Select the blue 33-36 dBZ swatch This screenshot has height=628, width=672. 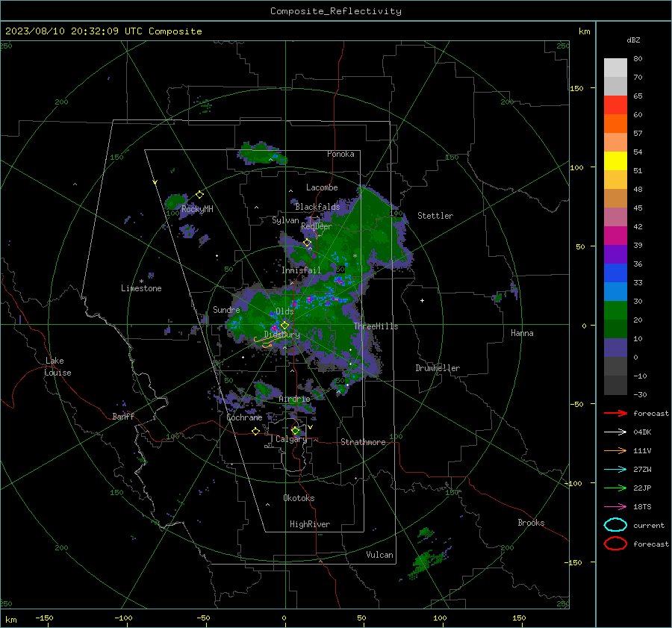point(615,273)
